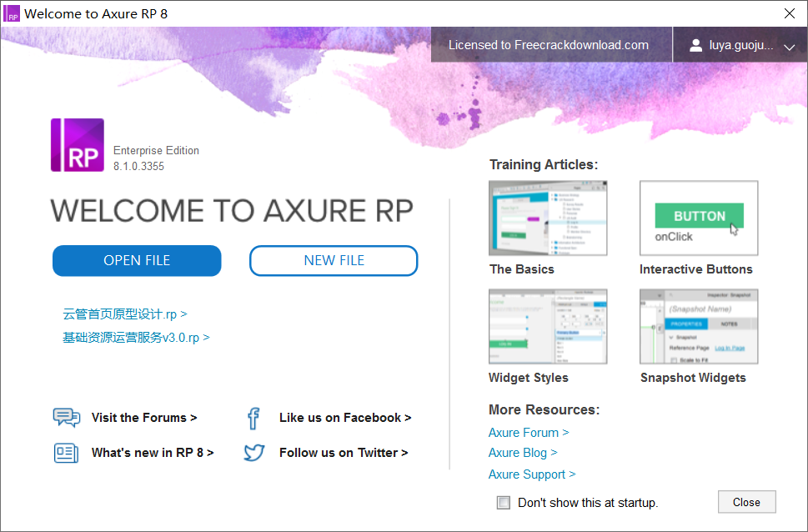
Task: Open the Snapshot Widgets training thumbnail
Action: [x=699, y=326]
